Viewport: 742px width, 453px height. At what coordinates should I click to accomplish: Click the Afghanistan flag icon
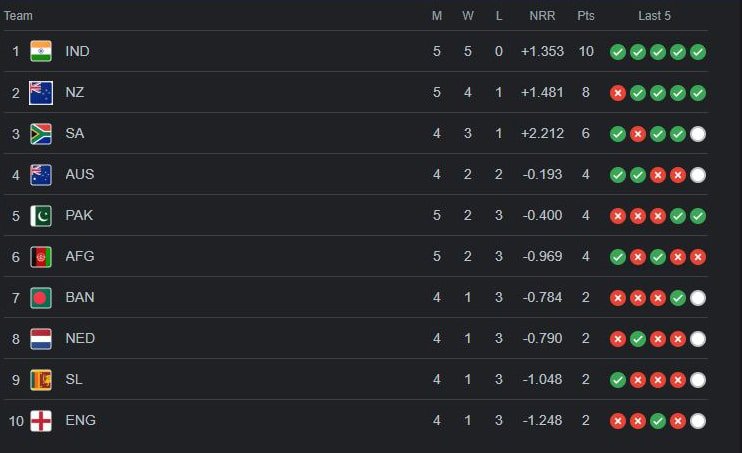coord(41,256)
